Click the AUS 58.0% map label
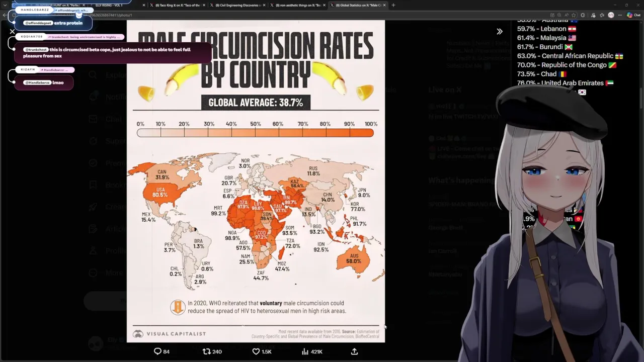Image resolution: width=644 pixels, height=362 pixels. pyautogui.click(x=354, y=258)
